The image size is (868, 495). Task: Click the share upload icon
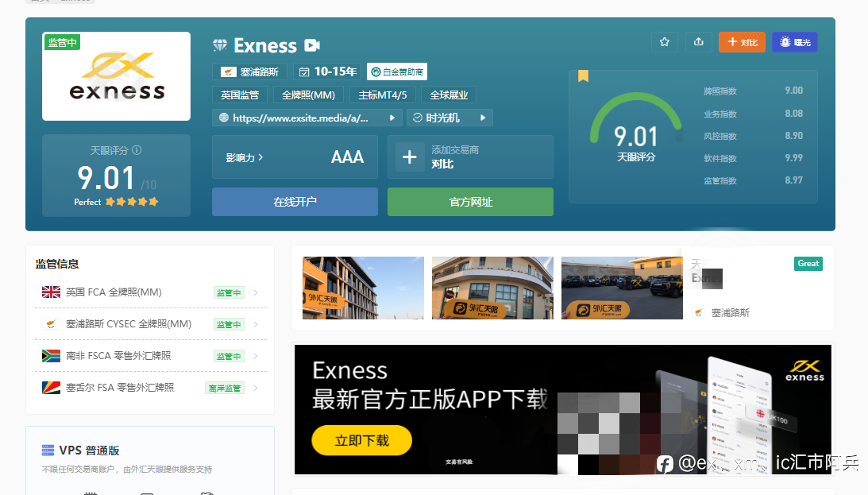point(699,42)
